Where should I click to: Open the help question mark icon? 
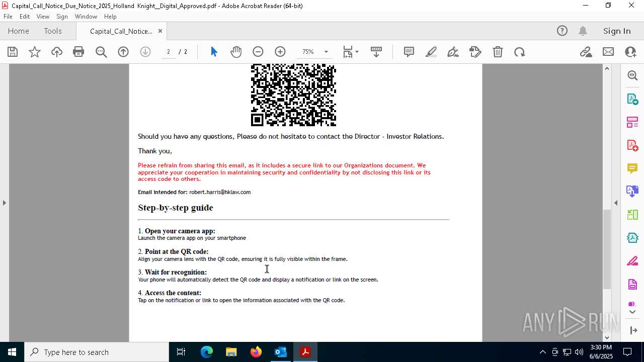(x=562, y=31)
